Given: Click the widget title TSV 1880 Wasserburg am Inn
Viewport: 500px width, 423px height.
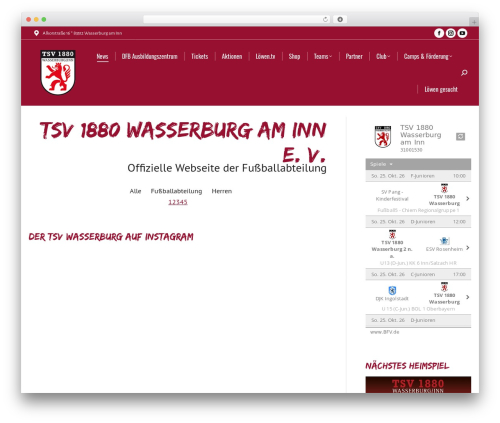Looking at the screenshot, I should pyautogui.click(x=421, y=135).
